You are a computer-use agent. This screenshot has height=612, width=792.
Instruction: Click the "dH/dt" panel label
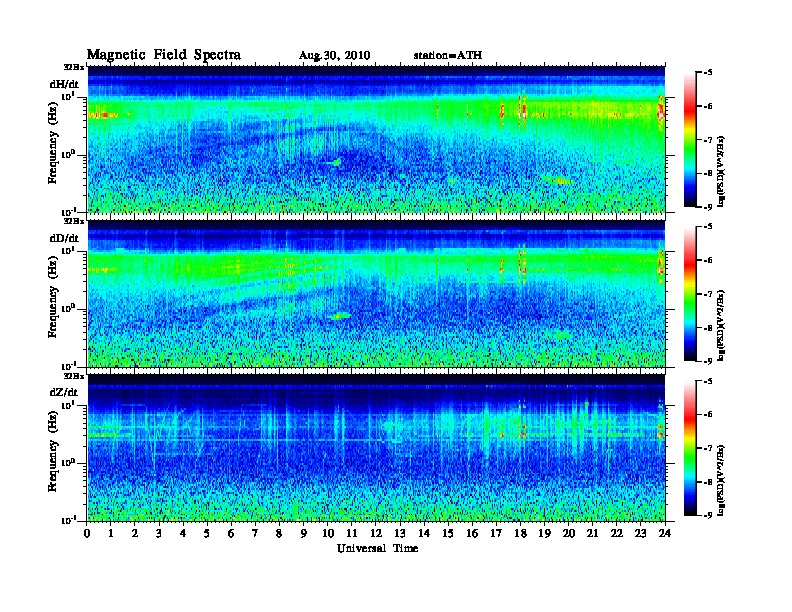(x=64, y=84)
